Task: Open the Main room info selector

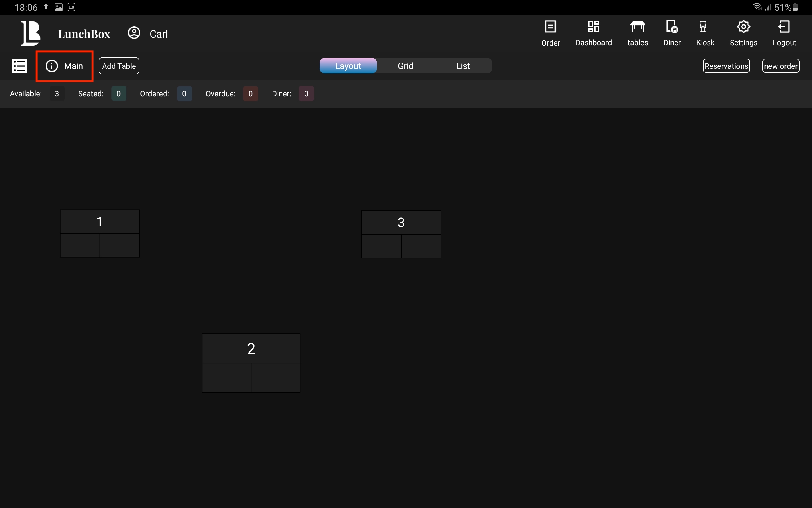Action: pyautogui.click(x=64, y=66)
